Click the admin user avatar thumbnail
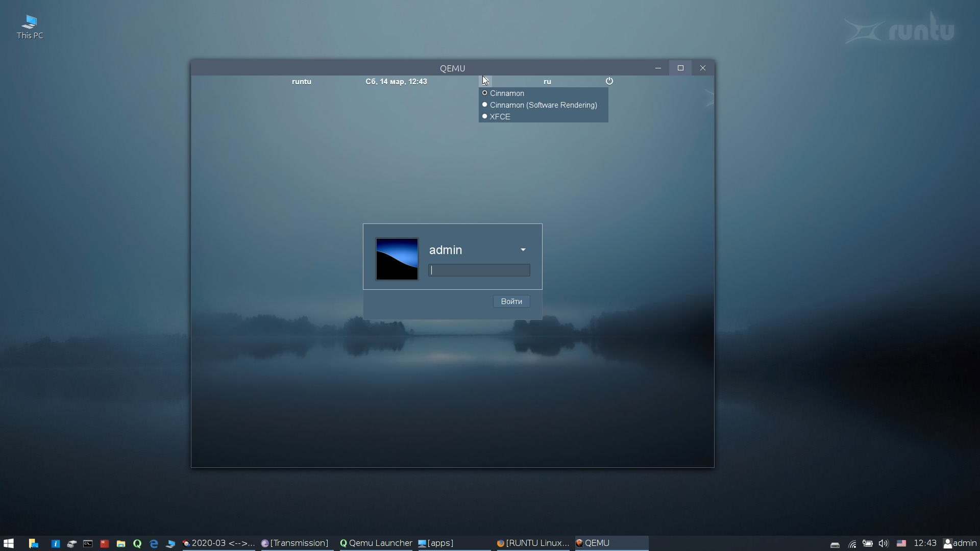Image resolution: width=980 pixels, height=551 pixels. (397, 259)
